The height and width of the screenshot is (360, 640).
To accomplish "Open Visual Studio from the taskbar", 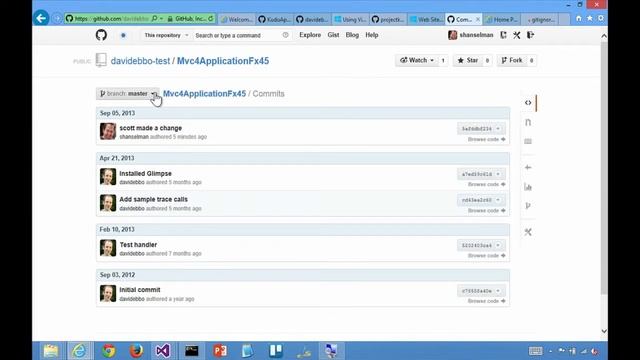I will [163, 351].
